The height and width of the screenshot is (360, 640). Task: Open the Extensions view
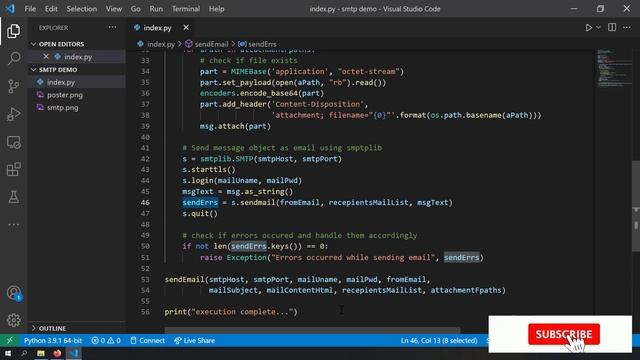13,169
